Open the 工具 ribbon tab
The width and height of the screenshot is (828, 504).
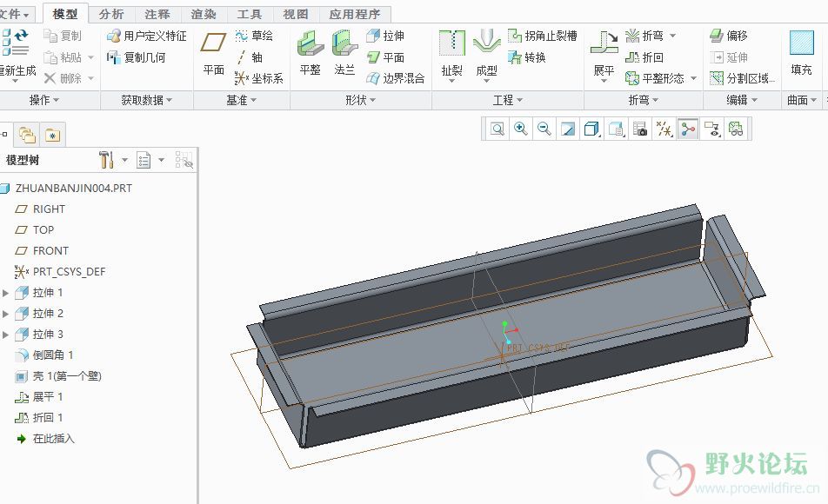pos(249,15)
